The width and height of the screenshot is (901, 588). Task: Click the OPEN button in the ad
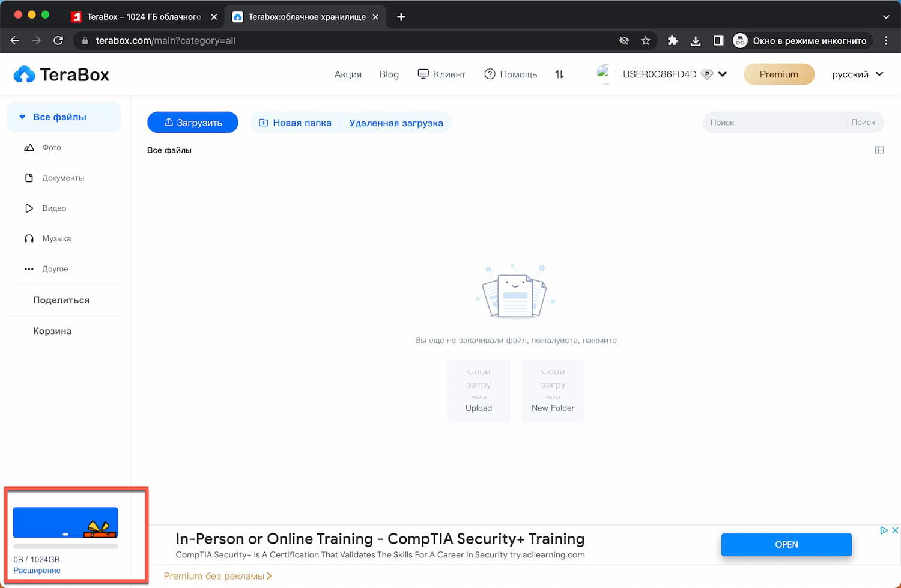pyautogui.click(x=786, y=545)
